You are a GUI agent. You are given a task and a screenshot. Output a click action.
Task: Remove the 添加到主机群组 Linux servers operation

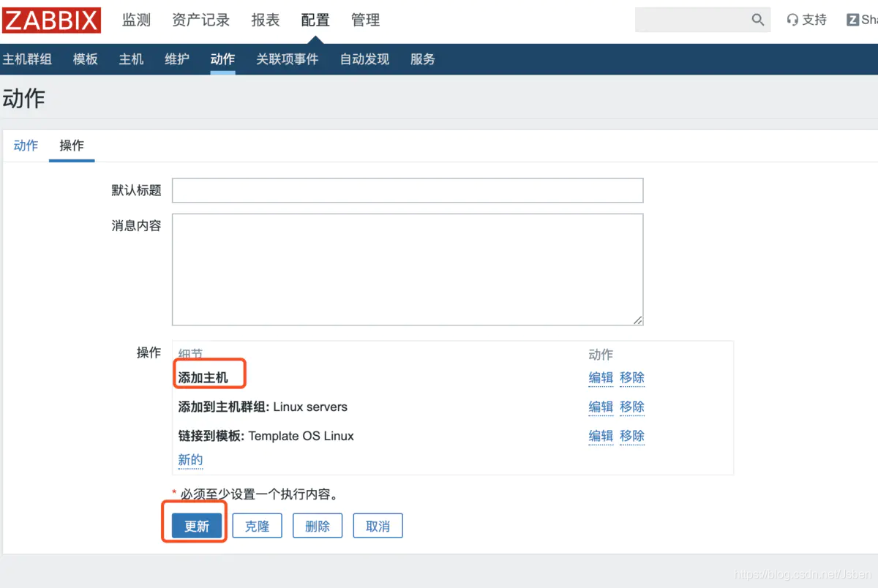click(632, 407)
